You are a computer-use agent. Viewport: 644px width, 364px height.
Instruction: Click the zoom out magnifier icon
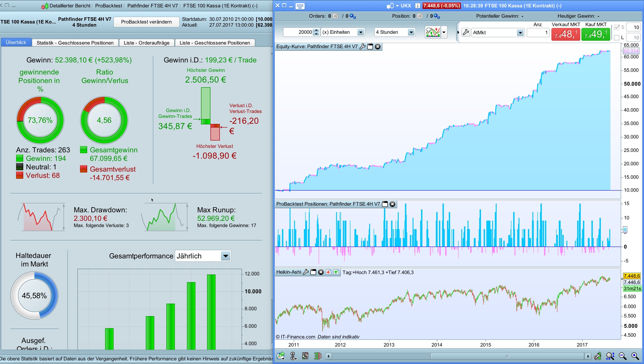623,356
